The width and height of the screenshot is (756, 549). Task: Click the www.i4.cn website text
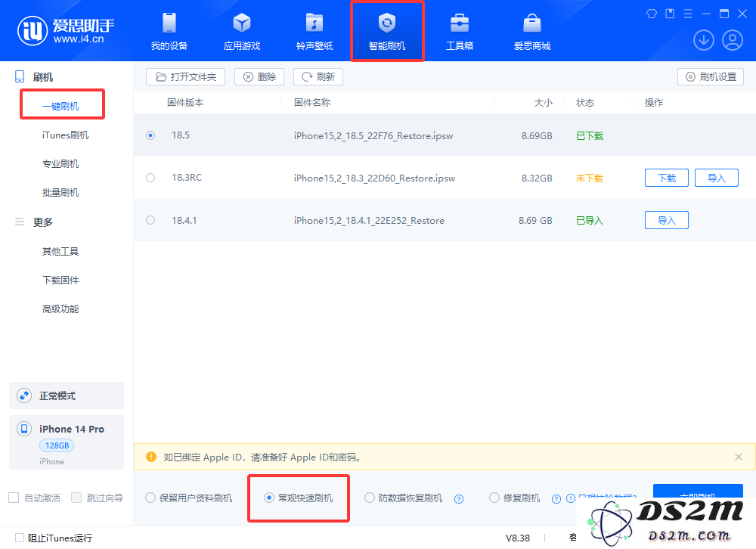[79, 39]
